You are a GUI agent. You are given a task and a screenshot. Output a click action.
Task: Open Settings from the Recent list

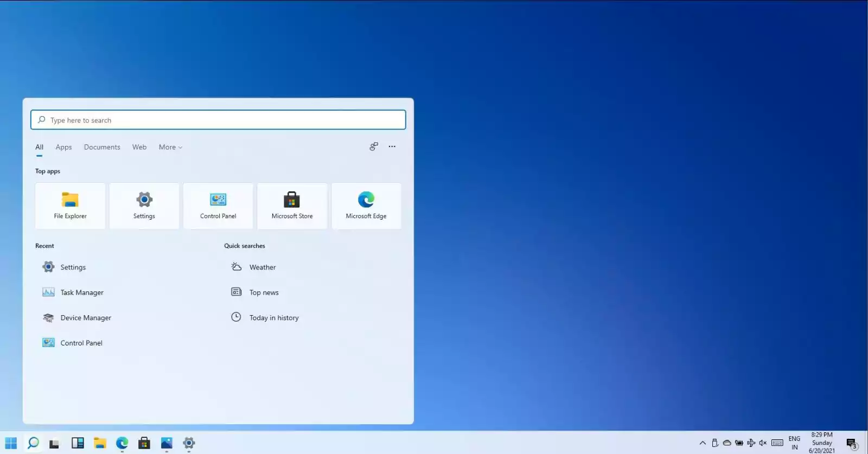(64, 267)
